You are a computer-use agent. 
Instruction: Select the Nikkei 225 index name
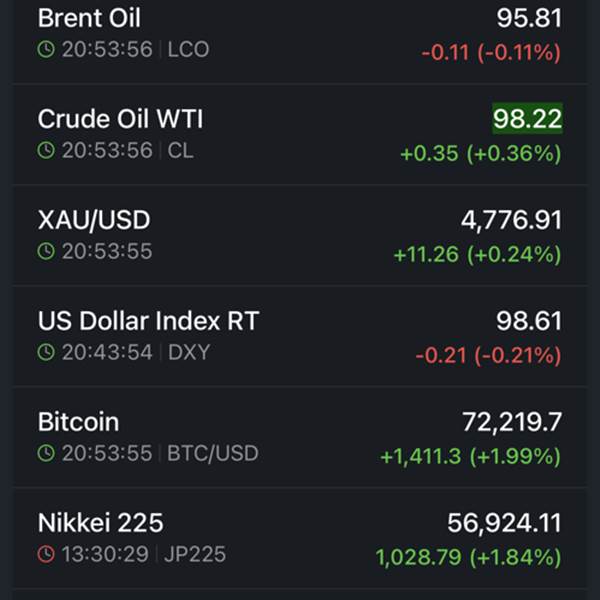click(x=100, y=522)
